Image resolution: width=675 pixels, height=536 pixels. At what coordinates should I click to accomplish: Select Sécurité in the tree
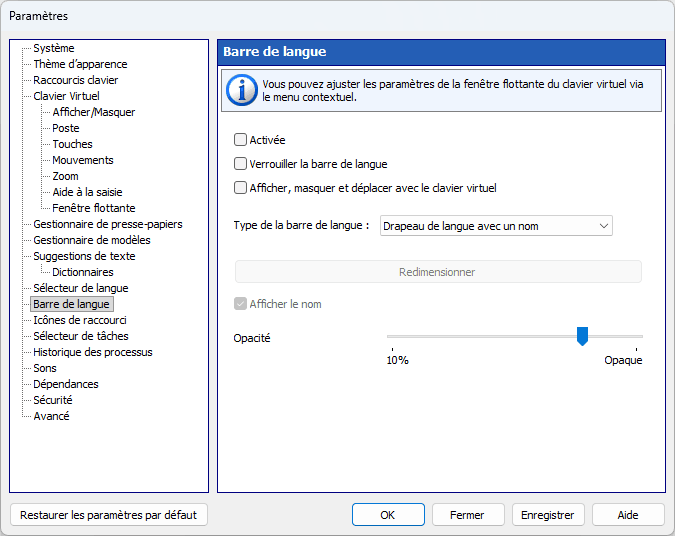[53, 400]
